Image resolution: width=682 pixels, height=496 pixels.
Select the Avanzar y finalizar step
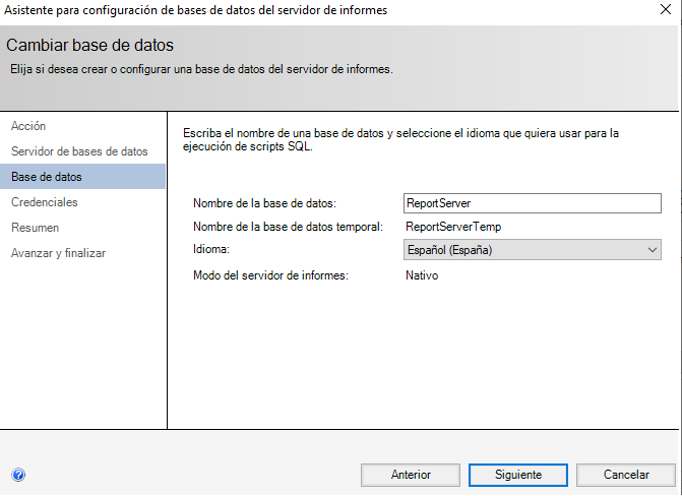tap(58, 253)
